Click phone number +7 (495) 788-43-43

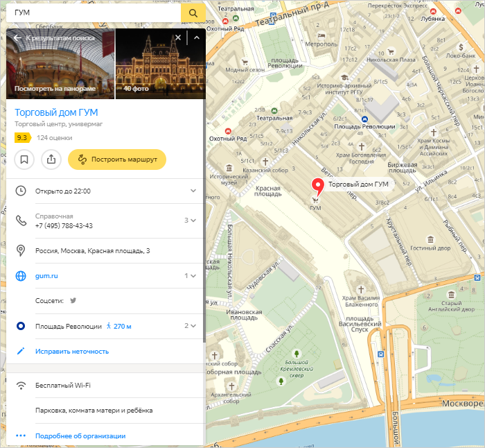[x=64, y=225]
